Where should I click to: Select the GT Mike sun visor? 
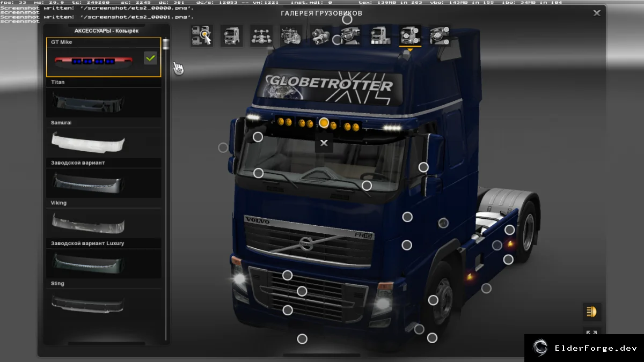pos(104,57)
